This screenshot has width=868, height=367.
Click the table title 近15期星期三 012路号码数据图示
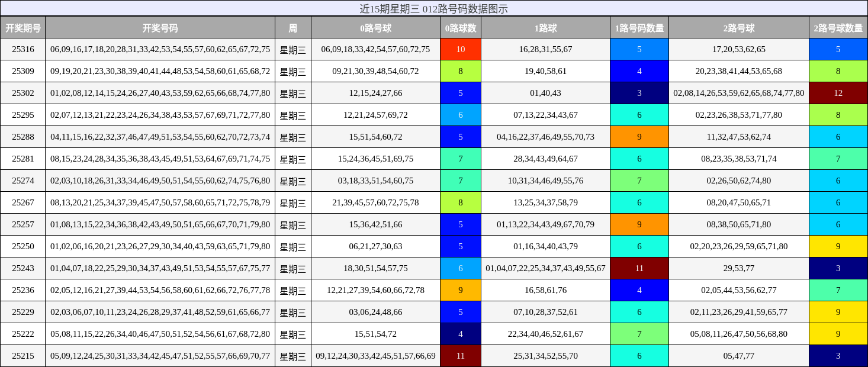point(434,8)
